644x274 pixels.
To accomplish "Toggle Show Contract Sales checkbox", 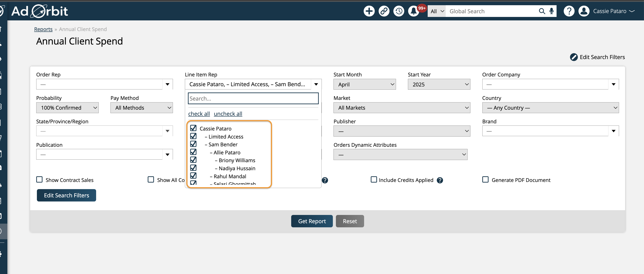I will coord(39,179).
